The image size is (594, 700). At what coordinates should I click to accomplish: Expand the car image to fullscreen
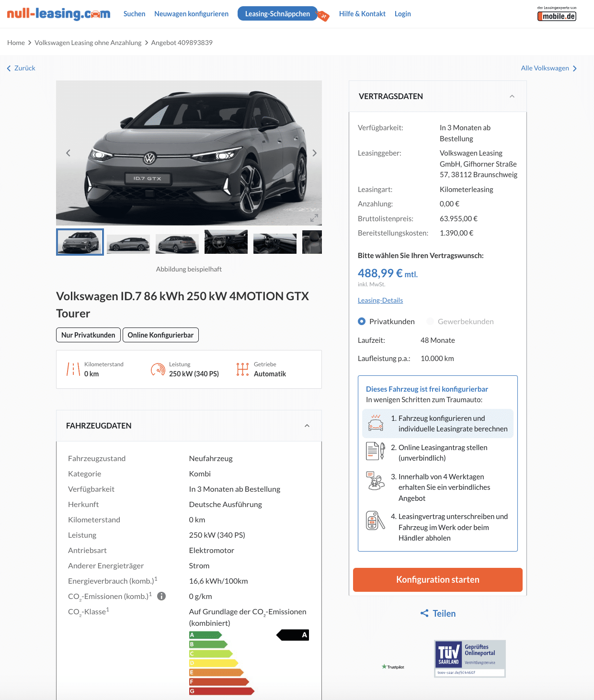(x=314, y=218)
